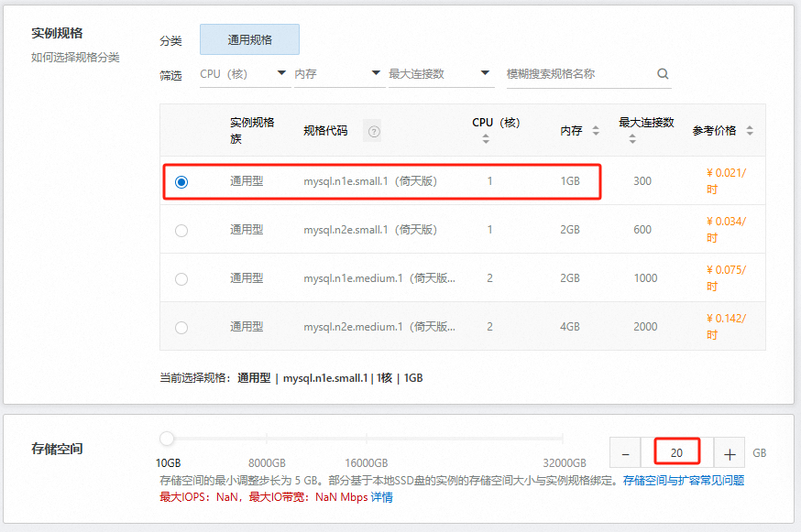This screenshot has height=532, width=801.
Task: Click the 600 max connections cell
Action: pos(642,230)
